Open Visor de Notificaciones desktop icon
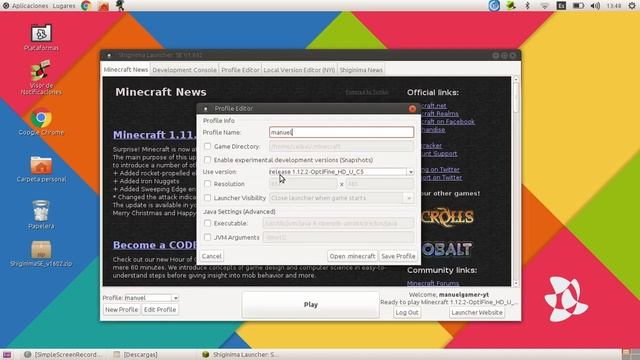Viewport: 640px width, 360px height. [x=41, y=78]
